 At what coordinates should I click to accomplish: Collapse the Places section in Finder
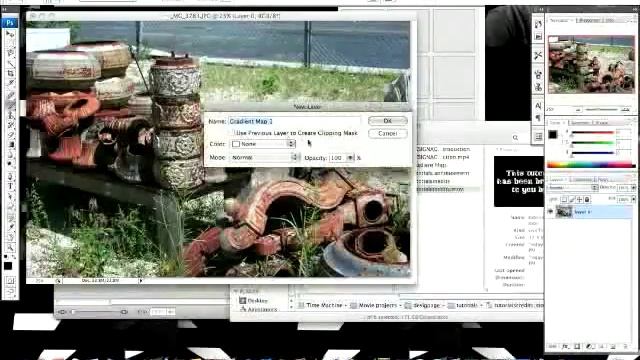(236, 291)
